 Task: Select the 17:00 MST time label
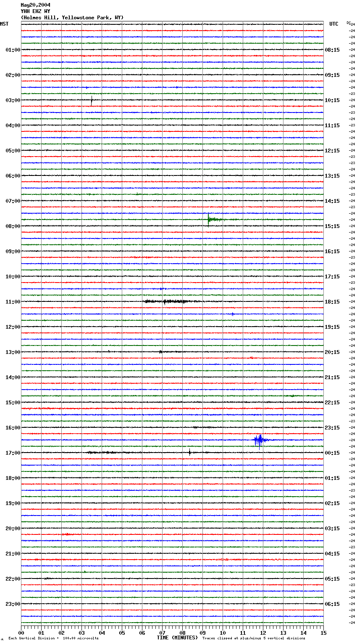(x=13, y=453)
